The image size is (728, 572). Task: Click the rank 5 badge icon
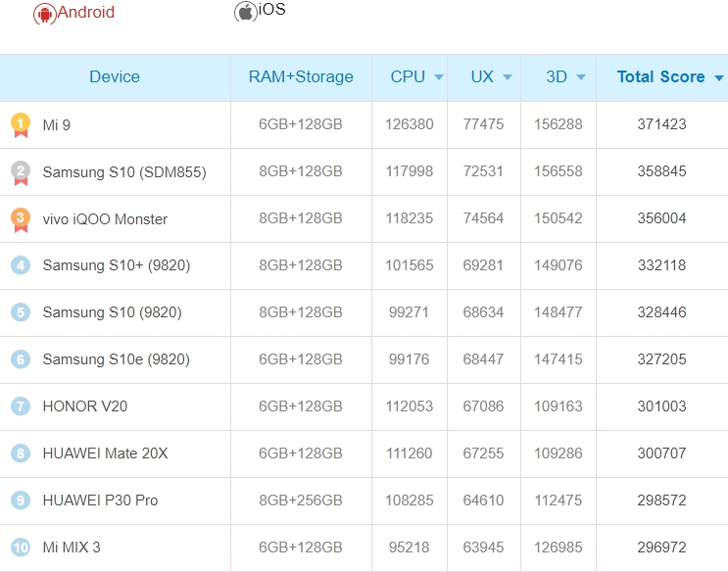click(21, 312)
